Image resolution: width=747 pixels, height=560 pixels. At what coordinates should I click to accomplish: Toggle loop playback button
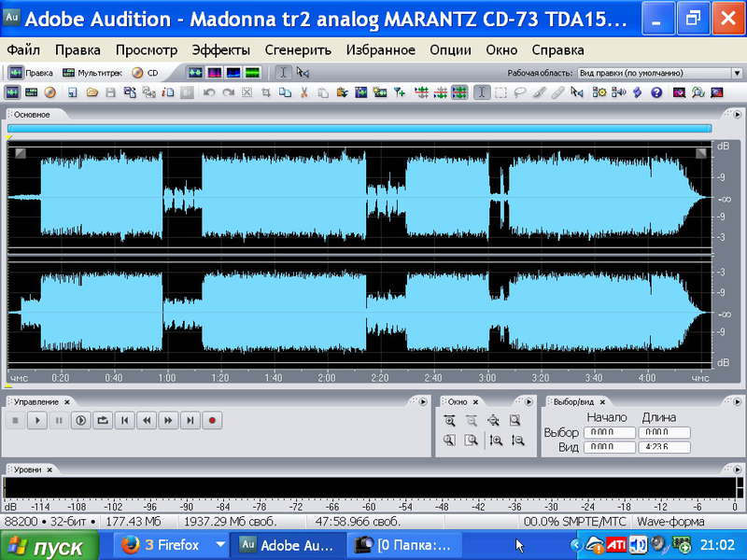(103, 421)
